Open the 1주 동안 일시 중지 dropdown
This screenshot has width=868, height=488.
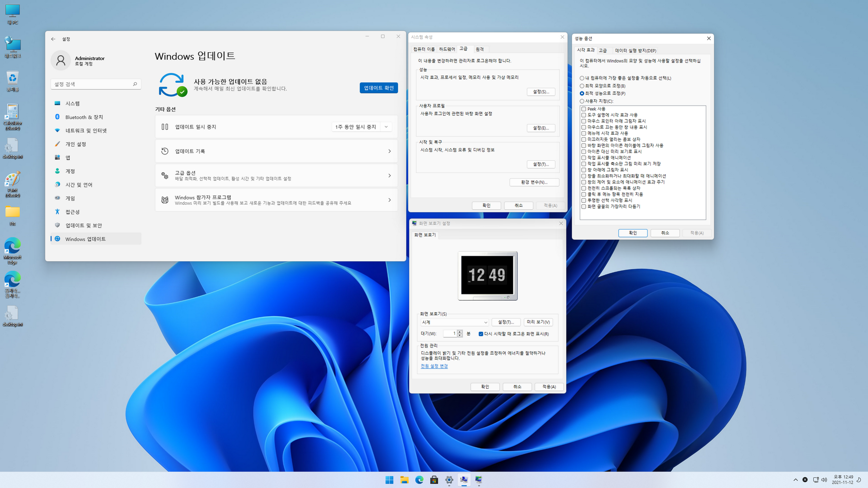tap(361, 127)
